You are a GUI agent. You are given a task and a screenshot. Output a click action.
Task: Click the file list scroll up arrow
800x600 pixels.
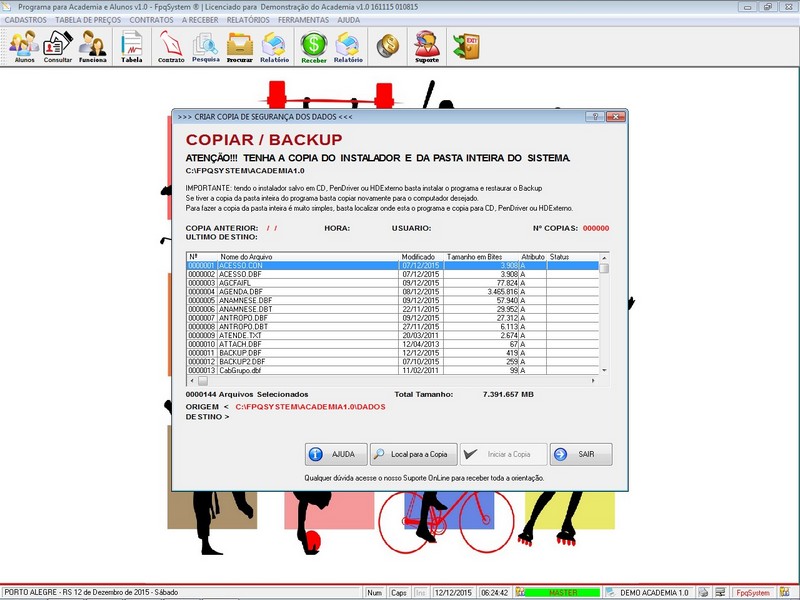(x=604, y=258)
